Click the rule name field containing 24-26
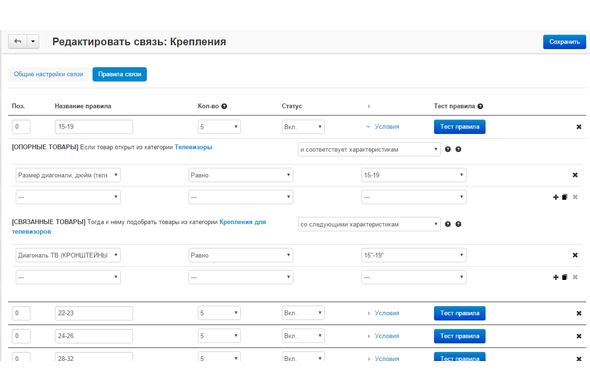Screen dimensions: 590x391 [x=94, y=336]
